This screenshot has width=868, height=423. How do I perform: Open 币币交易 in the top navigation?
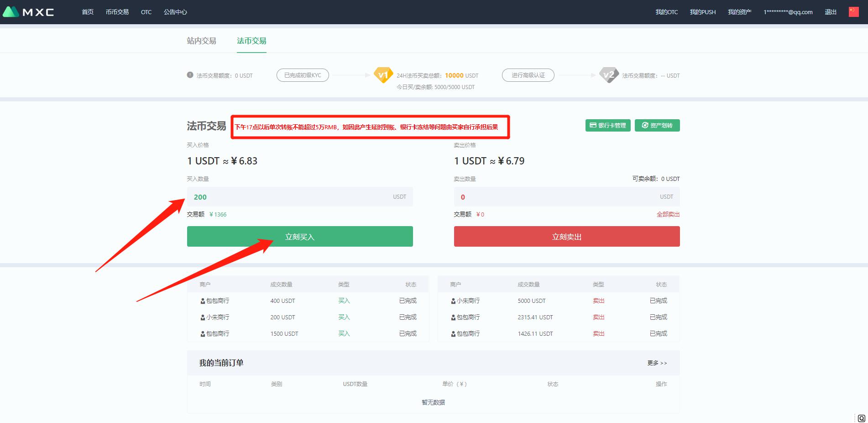point(117,12)
